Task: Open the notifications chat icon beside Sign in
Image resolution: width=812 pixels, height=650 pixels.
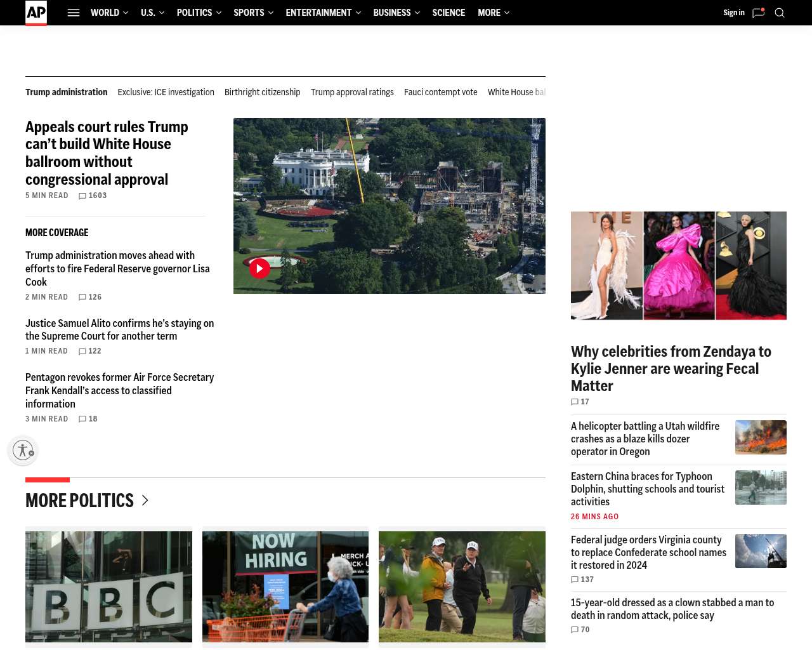Action: click(x=758, y=13)
